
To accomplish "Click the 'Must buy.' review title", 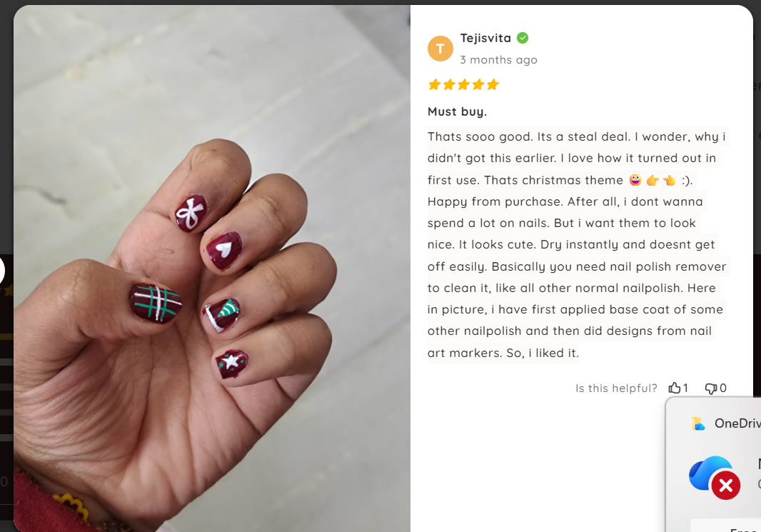I will [457, 111].
